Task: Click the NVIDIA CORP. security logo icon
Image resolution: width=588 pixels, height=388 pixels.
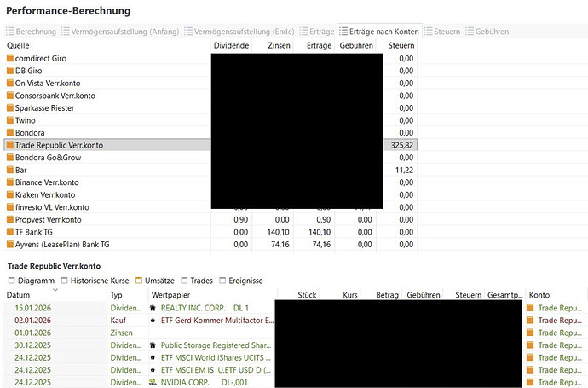Action: pyautogui.click(x=152, y=383)
